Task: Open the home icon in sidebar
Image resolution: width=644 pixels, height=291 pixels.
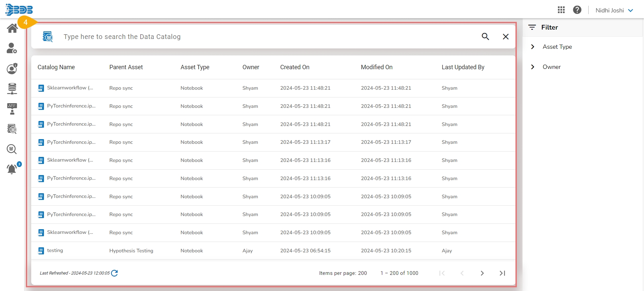Action: coord(12,28)
